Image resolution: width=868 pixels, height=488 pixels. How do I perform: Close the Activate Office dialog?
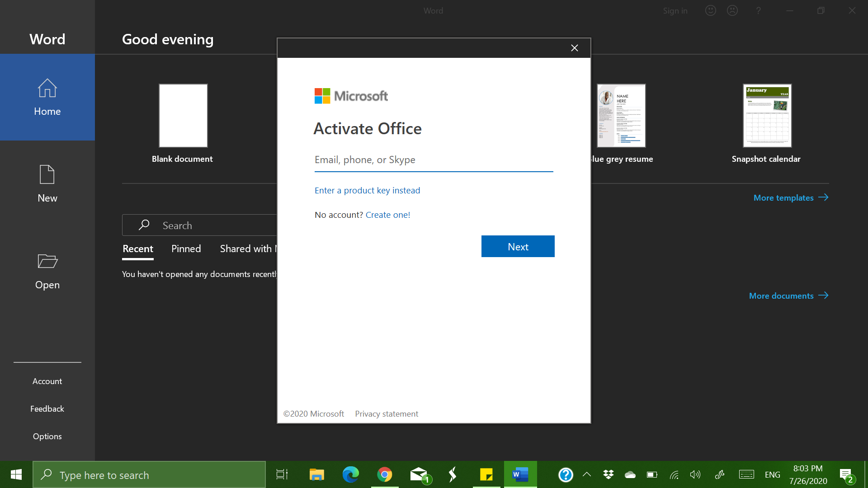coord(574,48)
